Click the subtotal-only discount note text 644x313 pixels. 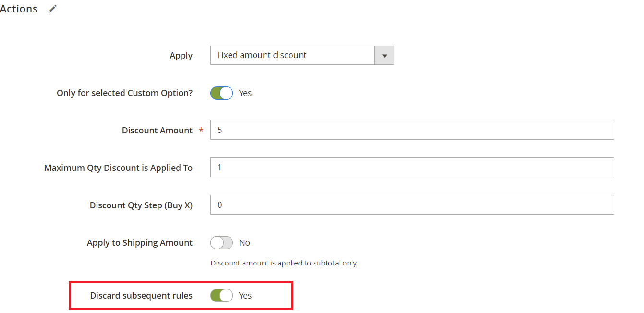[x=283, y=263]
